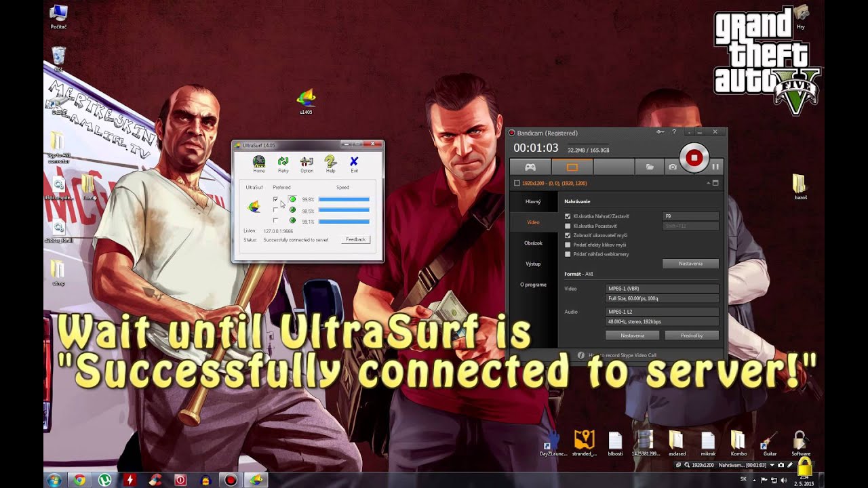The height and width of the screenshot is (488, 868).
Task: Open the UltraSurf Help icon
Action: tap(330, 163)
